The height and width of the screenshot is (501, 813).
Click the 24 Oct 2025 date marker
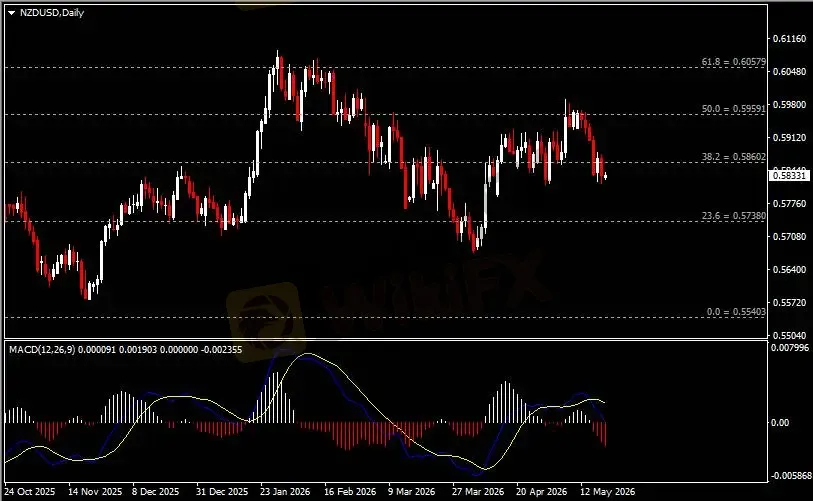30,491
